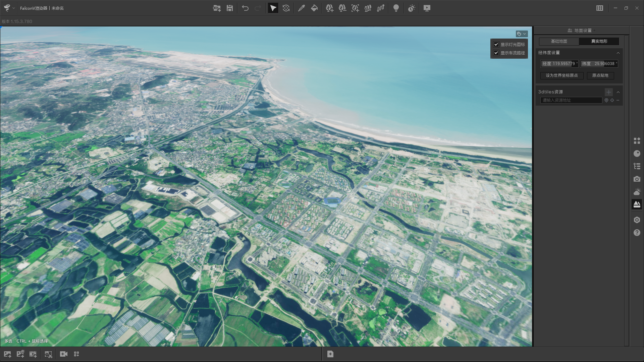Open the camera panel in sidebar

(637, 179)
